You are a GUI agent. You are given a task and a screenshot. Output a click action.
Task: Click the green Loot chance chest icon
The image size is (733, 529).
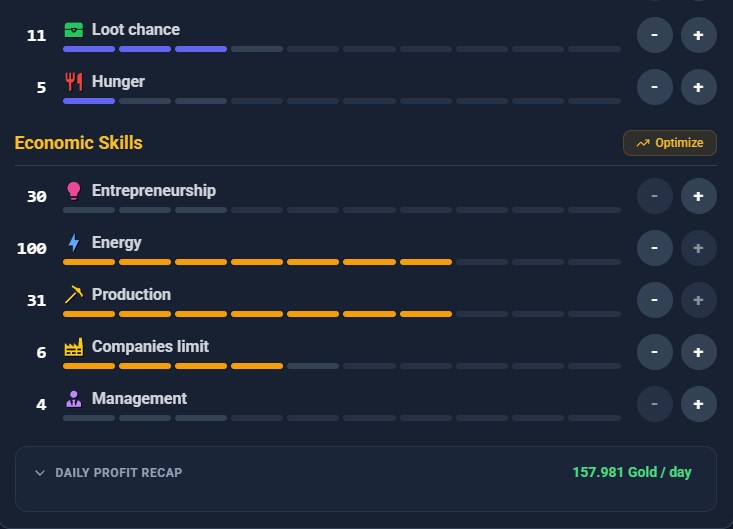coord(74,30)
